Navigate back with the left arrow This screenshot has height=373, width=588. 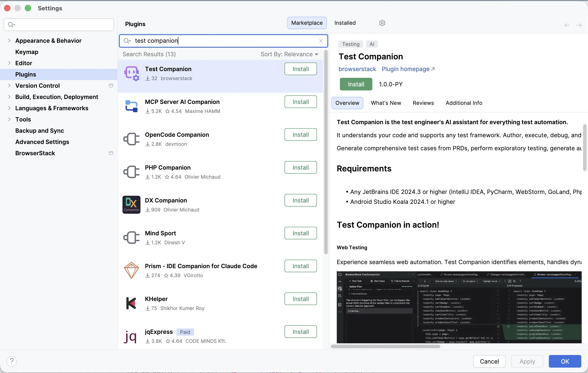[x=567, y=25]
